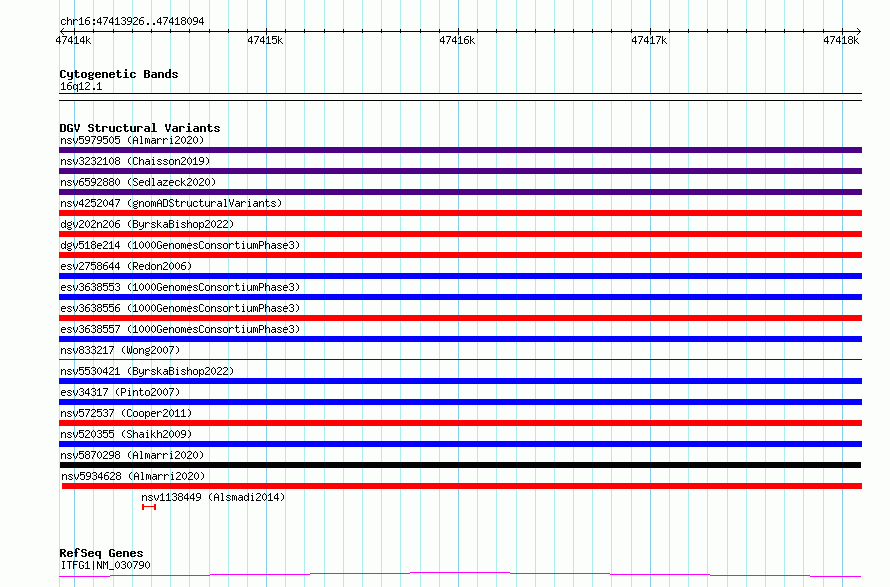Click the black bar under nsv5870298

click(x=460, y=466)
